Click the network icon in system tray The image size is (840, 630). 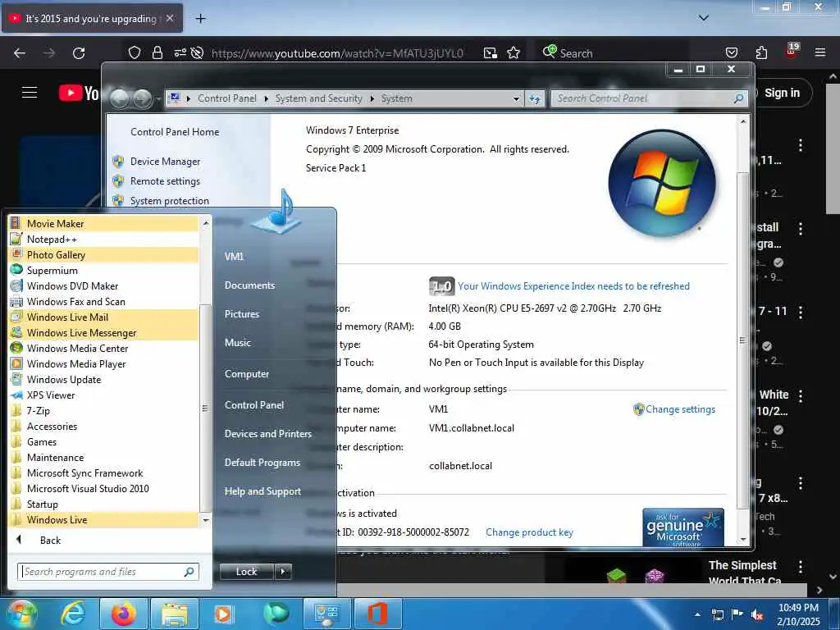717,614
